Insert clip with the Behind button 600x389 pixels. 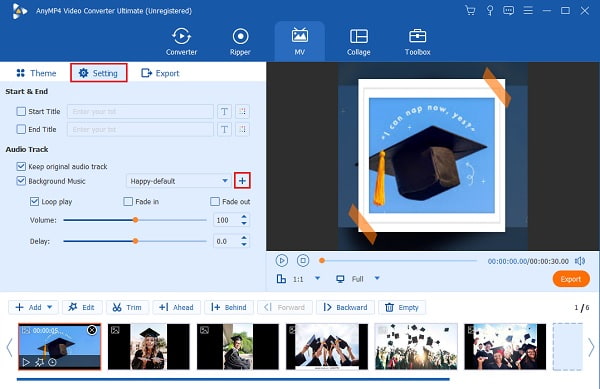pos(229,307)
